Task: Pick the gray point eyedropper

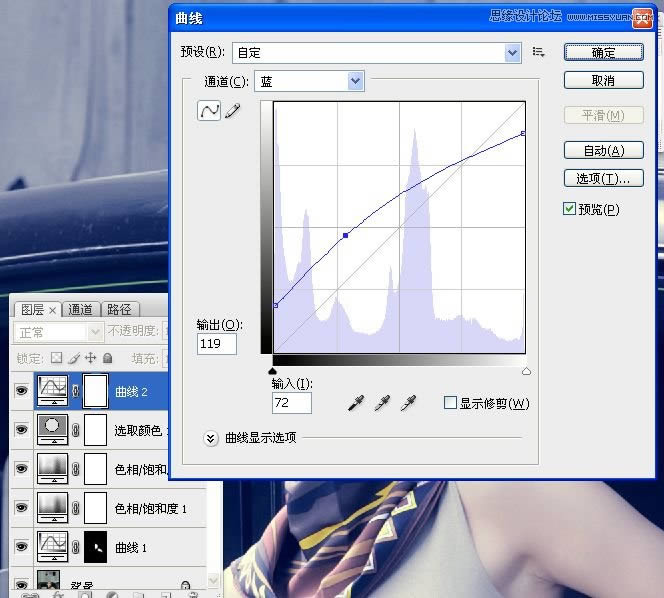Action: (381, 403)
